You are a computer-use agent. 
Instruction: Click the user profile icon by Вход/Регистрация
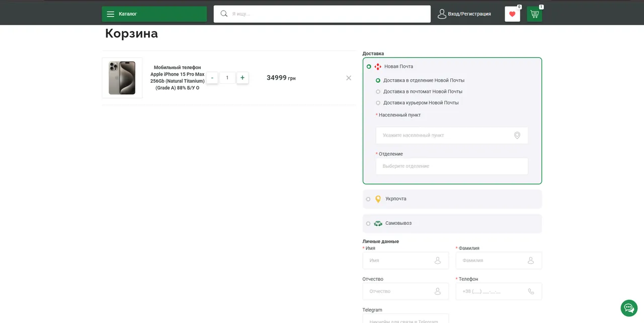442,14
